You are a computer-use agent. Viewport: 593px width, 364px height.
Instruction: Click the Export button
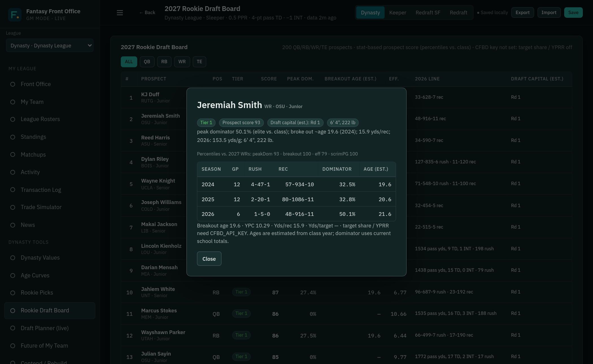[x=522, y=13]
